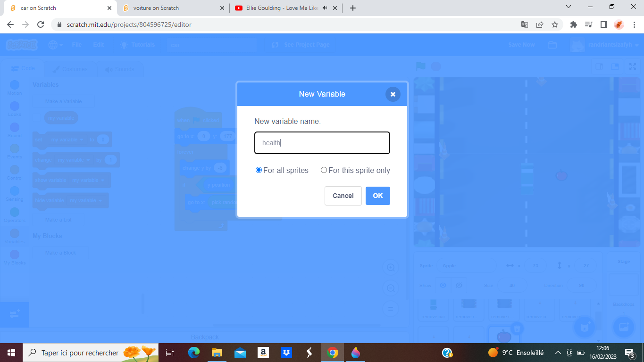644x362 pixels.
Task: Choose For this sprite only
Action: click(324, 170)
